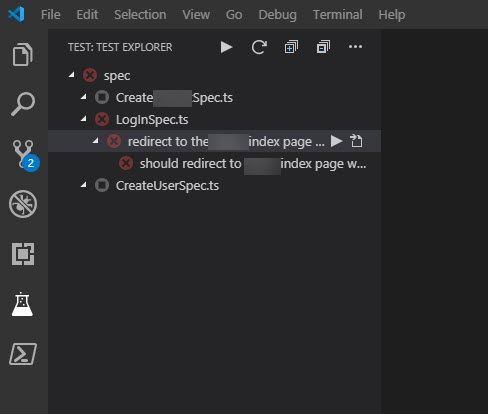Open the Debug view bug icon

tap(23, 204)
